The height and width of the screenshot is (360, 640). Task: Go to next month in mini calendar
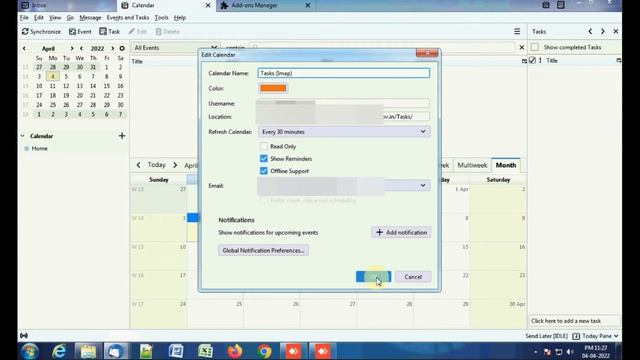(72, 48)
